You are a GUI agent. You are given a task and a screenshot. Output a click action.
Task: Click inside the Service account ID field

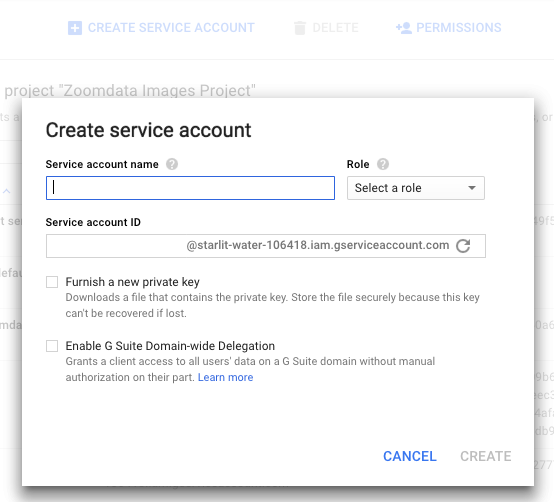click(x=266, y=246)
